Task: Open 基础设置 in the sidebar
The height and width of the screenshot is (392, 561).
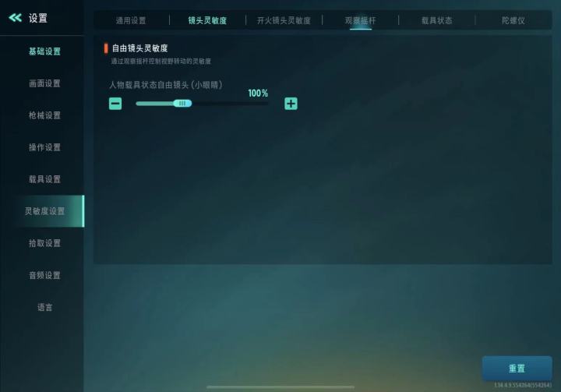Action: 44,51
